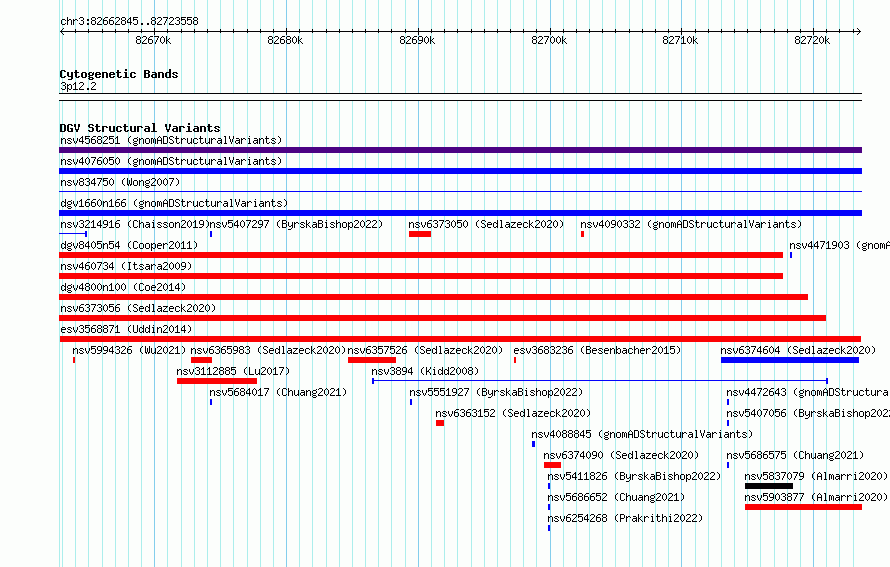890x567 pixels.
Task: Click nsv6363152 (Sedlazeck2020) label
Action: (513, 413)
